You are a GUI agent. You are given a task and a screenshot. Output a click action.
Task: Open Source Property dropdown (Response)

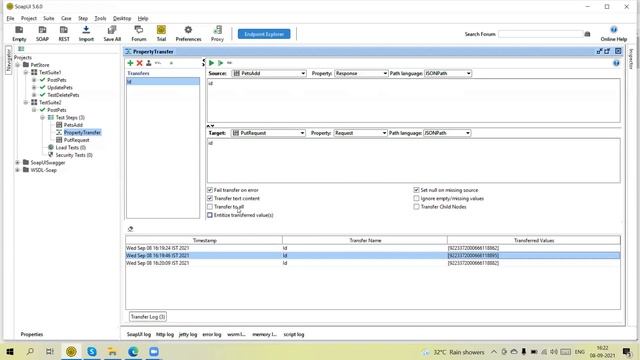[361, 73]
